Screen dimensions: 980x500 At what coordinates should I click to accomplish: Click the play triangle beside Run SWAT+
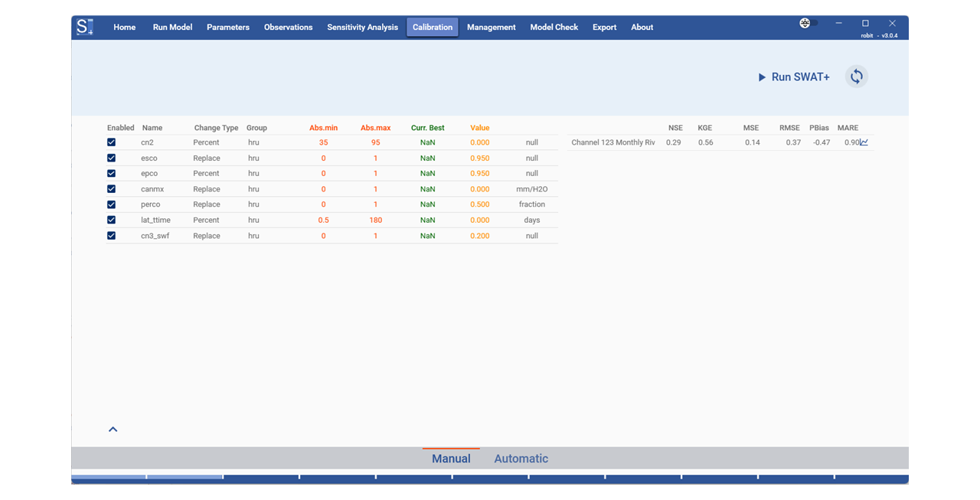(762, 77)
